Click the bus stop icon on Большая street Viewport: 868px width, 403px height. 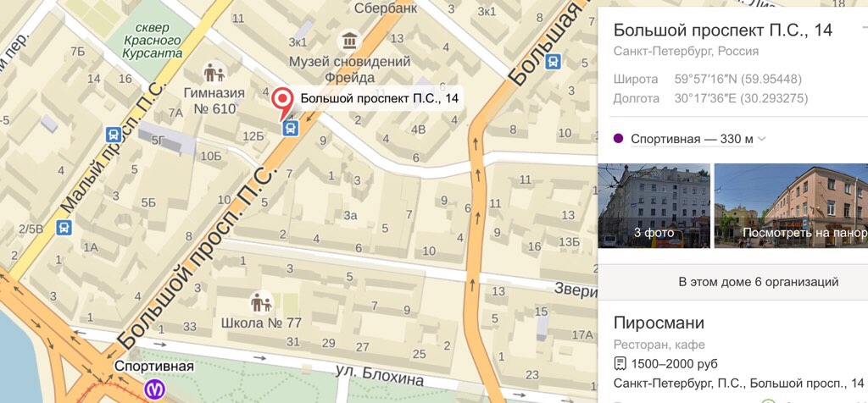[x=554, y=61]
